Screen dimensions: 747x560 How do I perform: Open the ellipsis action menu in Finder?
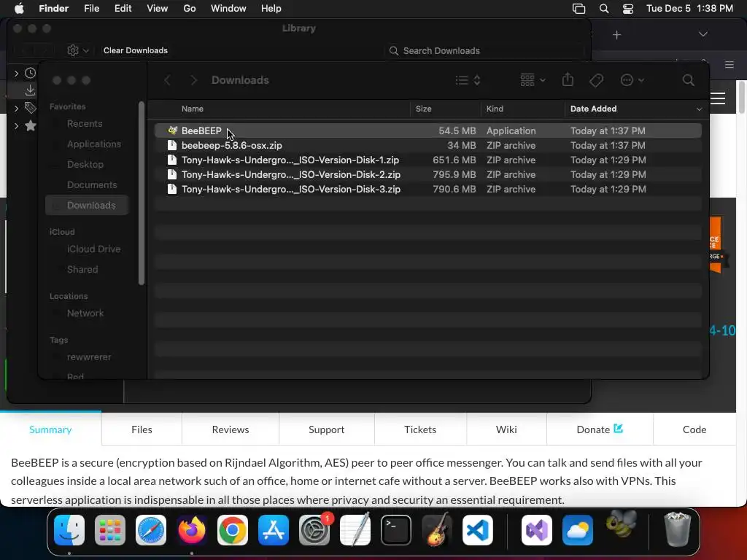click(632, 80)
